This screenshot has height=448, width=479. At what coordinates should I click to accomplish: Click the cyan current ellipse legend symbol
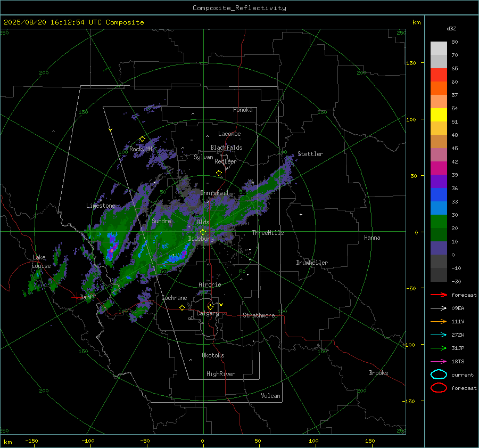[439, 374]
